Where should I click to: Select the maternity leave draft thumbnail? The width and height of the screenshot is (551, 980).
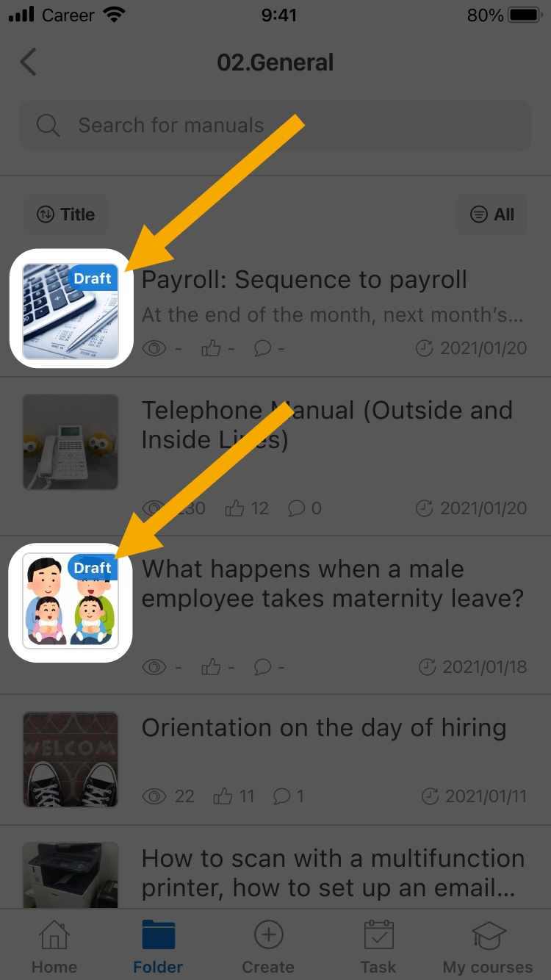pyautogui.click(x=71, y=602)
